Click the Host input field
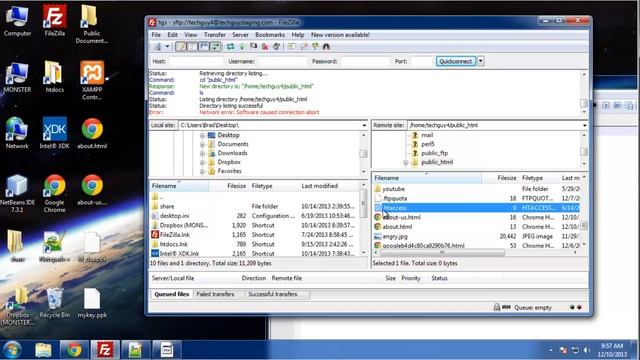The image size is (640, 360). 195,61
